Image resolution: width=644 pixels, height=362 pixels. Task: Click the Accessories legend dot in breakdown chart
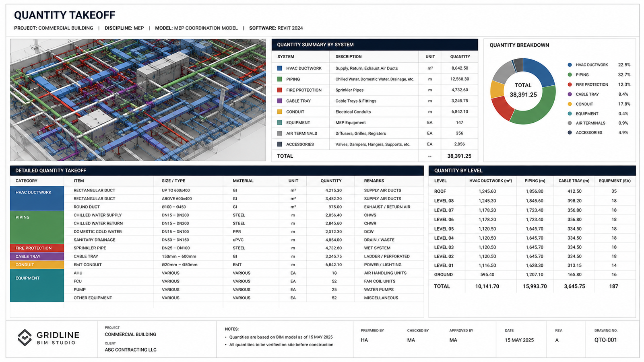pos(570,133)
